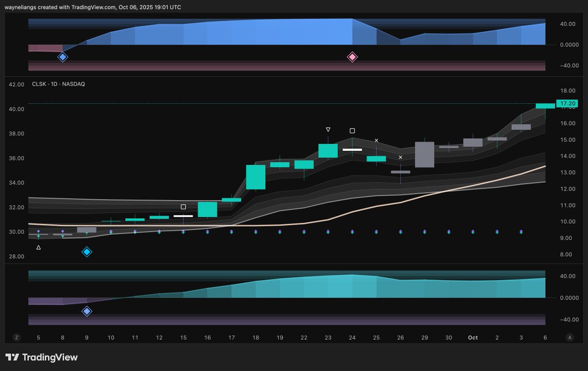588x371 pixels.
Task: Click the '42.00' left price axis label
Action: 17,85
